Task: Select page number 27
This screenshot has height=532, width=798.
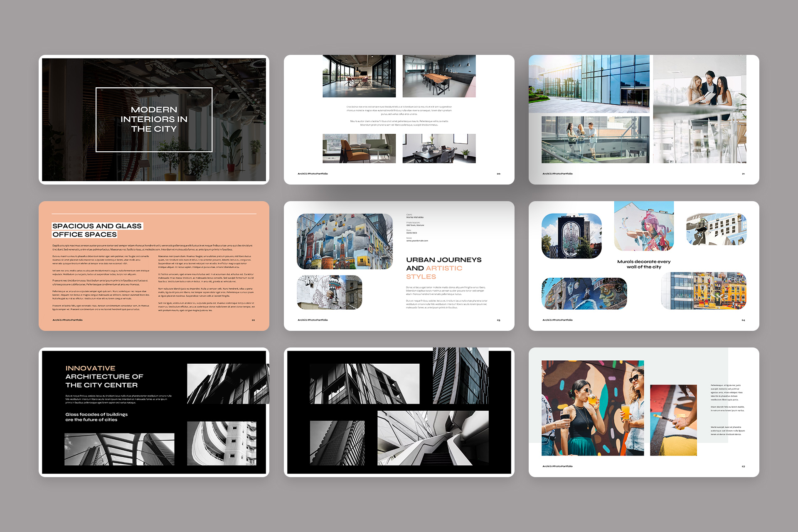Action: pos(742,466)
